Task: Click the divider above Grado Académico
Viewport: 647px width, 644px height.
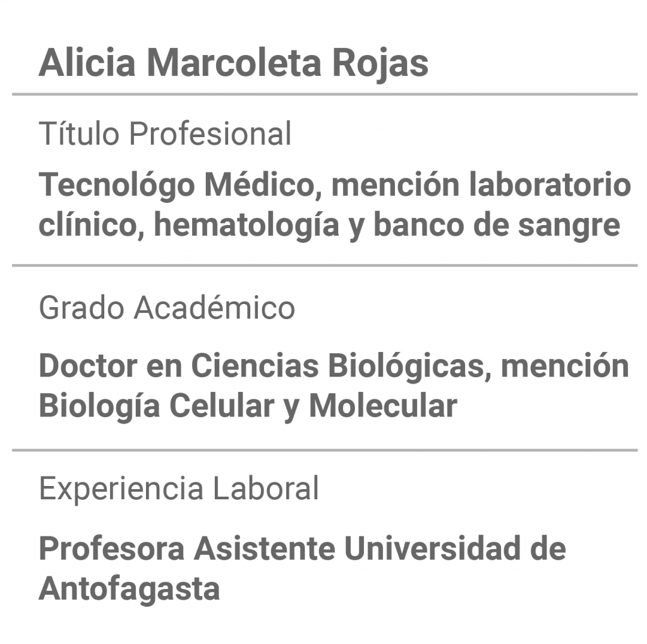Action: pyautogui.click(x=325, y=265)
